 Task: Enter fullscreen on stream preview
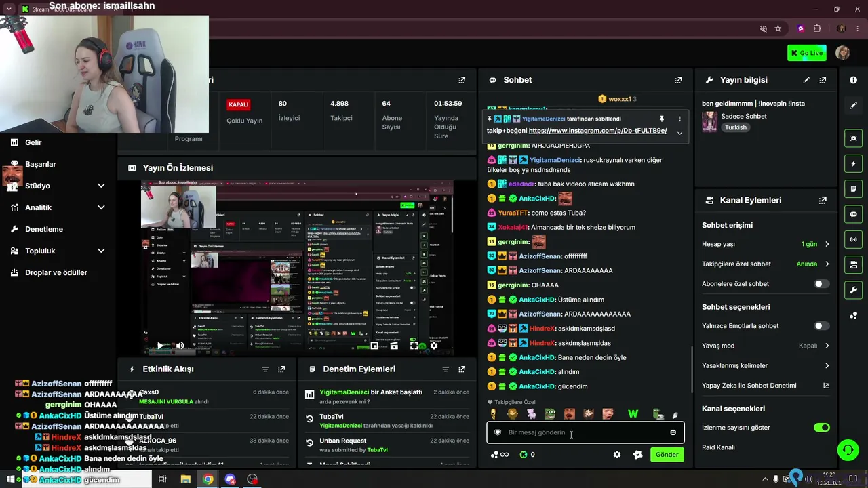[x=414, y=346]
